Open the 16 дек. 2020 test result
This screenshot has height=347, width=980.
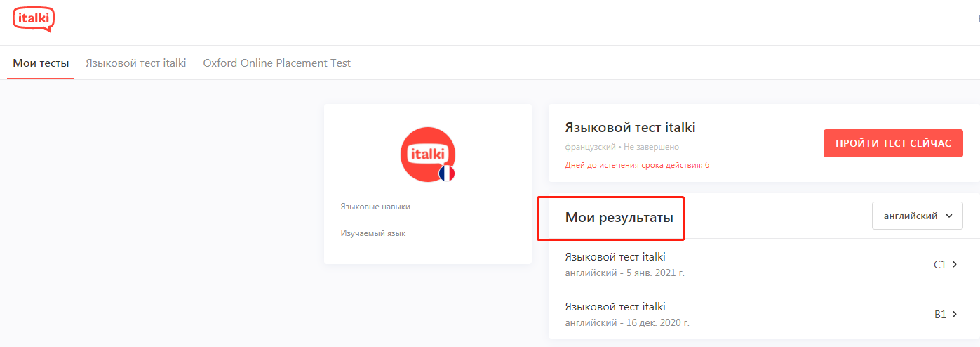pos(764,314)
